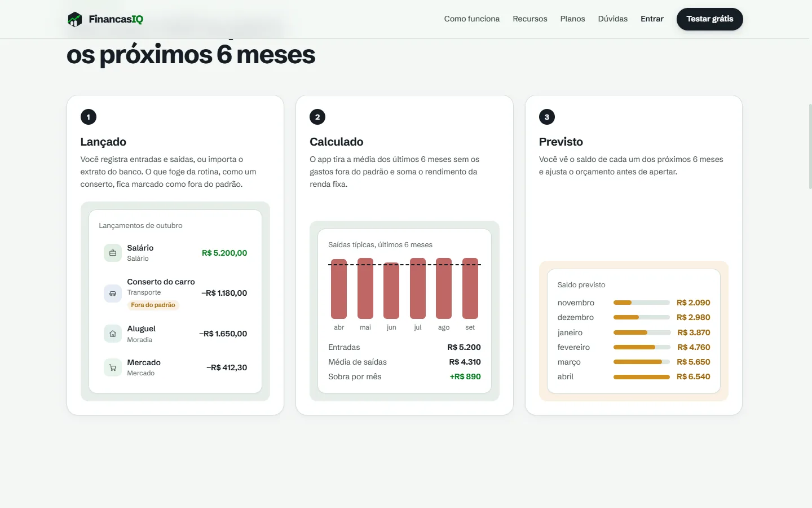Click the Entradas R$ 5.200 value

464,347
